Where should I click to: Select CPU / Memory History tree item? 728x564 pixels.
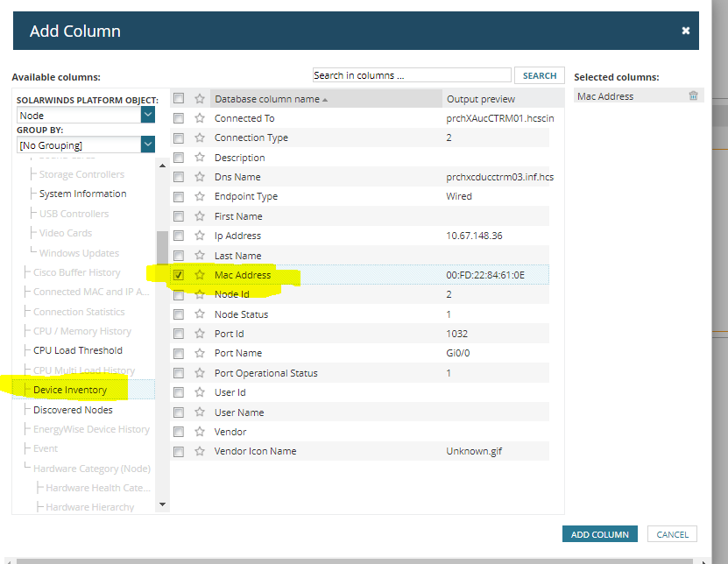tap(82, 331)
